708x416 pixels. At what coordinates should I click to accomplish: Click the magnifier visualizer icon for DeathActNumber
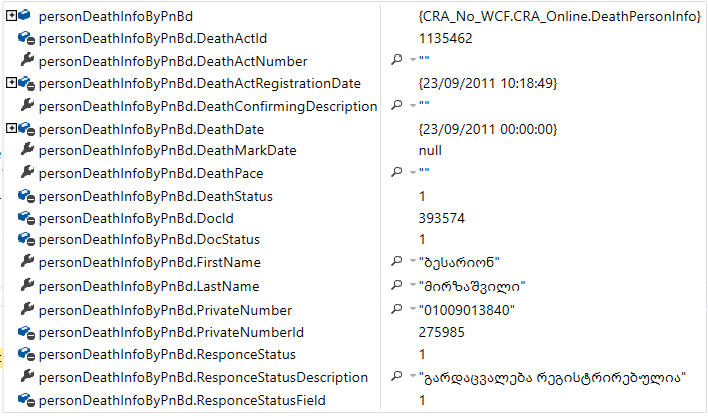[397, 61]
